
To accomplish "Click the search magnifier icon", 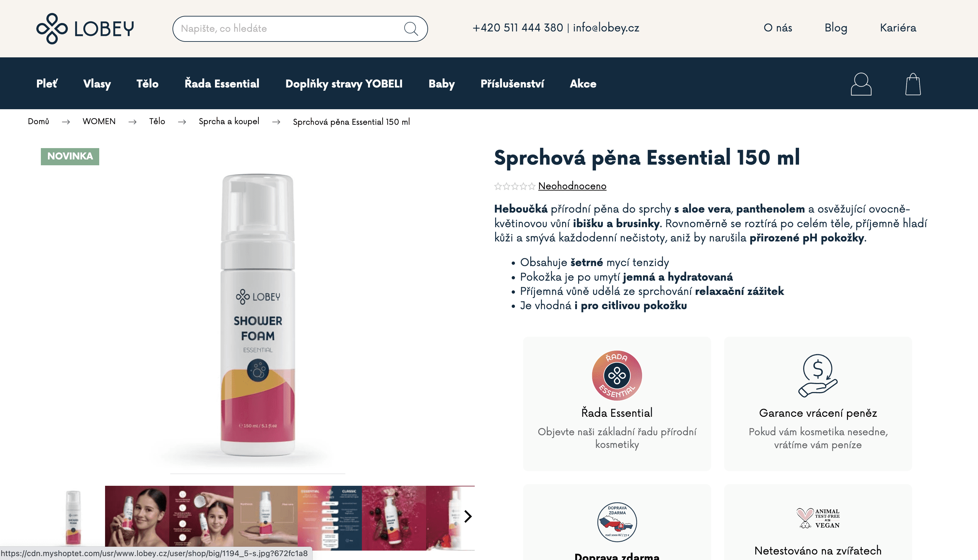I will (x=411, y=29).
